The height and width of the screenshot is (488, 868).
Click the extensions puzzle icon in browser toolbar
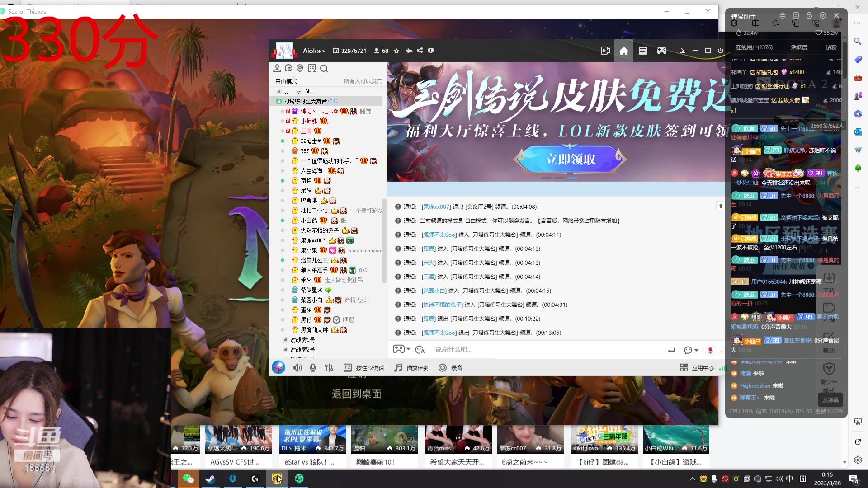click(x=734, y=23)
